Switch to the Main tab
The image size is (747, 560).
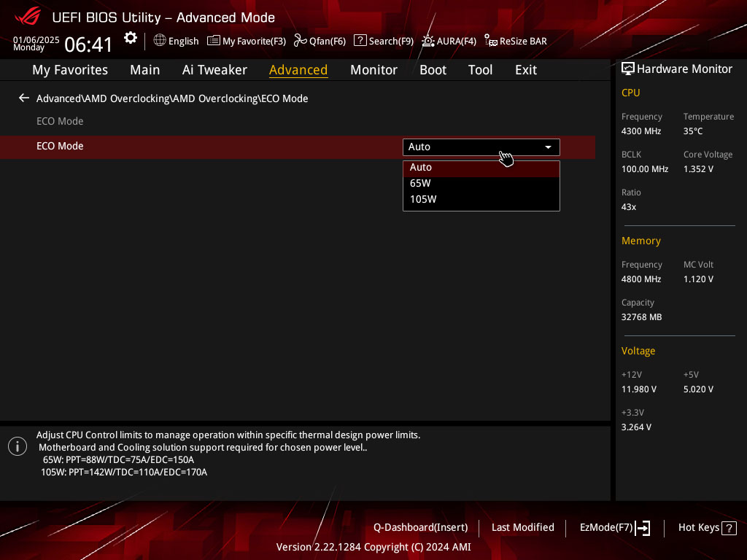coord(145,70)
